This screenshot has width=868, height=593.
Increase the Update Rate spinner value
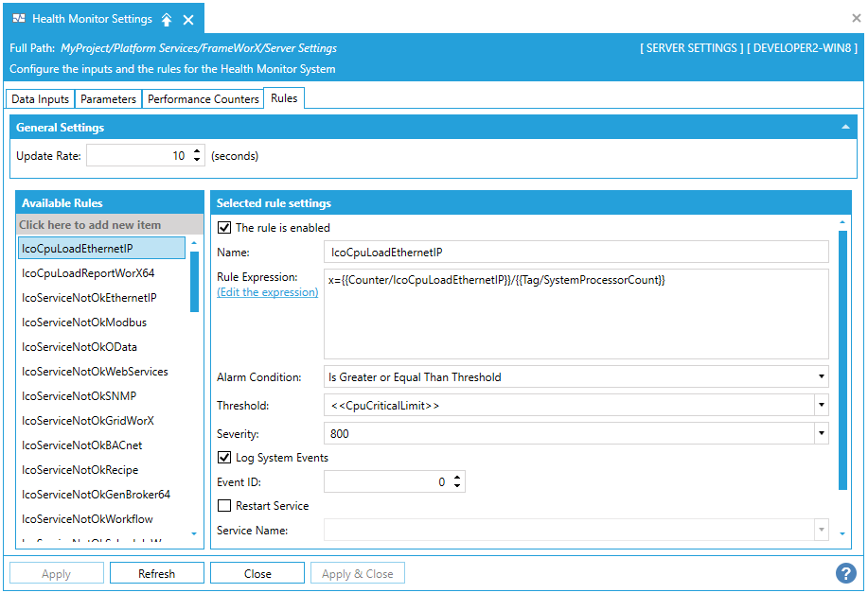click(x=197, y=151)
